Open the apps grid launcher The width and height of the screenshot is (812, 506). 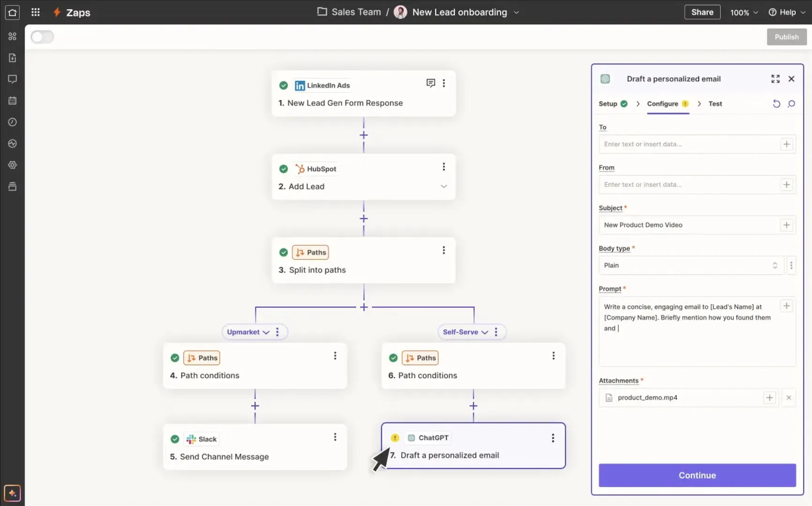pyautogui.click(x=35, y=13)
